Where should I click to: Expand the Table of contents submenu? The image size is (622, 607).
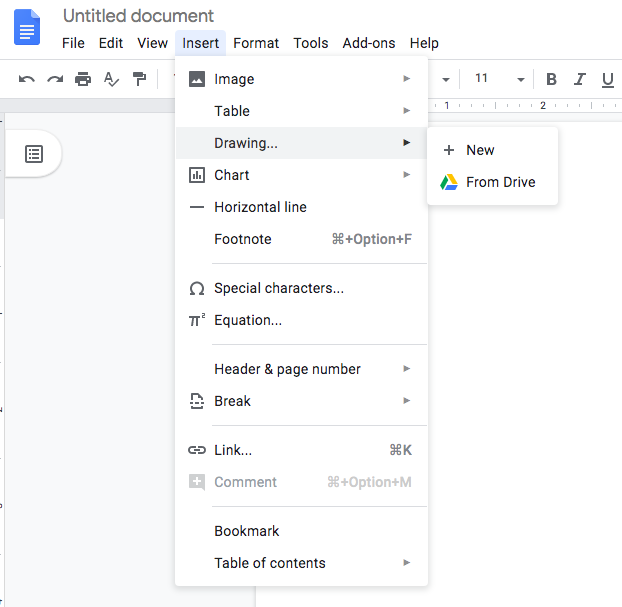click(x=301, y=563)
